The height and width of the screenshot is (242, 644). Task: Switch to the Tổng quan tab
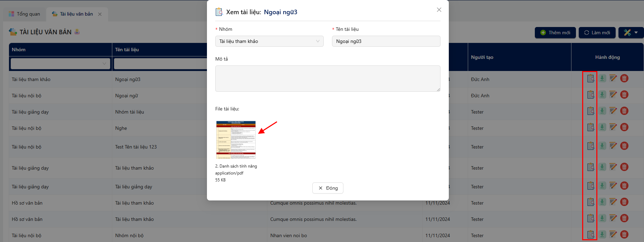[25, 14]
